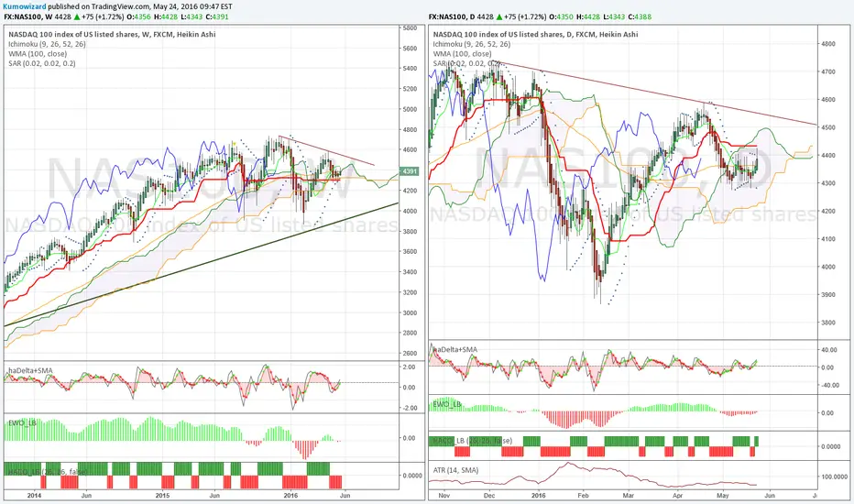
Task: Click the 2015 label on the weekly time axis
Action: [x=163, y=496]
